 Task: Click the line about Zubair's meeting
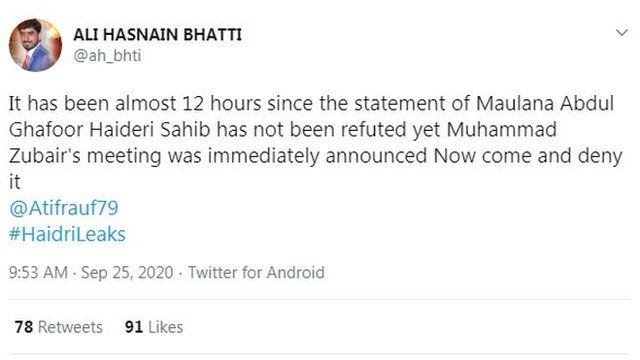click(x=316, y=156)
